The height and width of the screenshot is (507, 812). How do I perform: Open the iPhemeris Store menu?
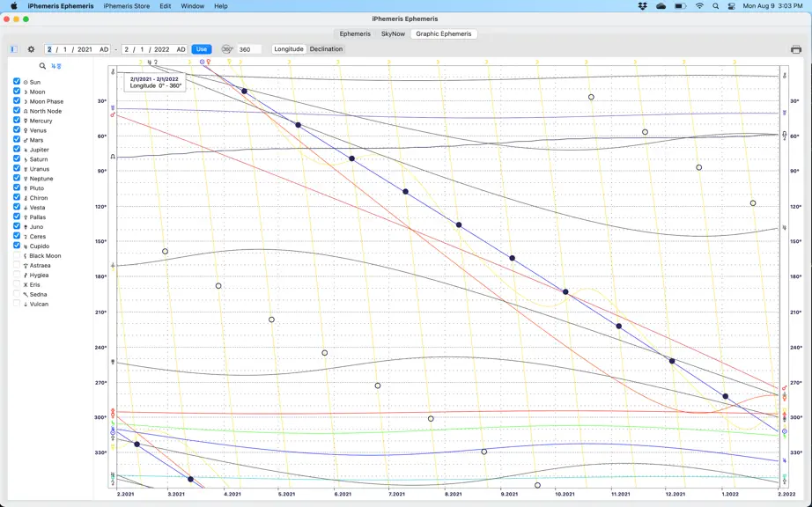click(126, 6)
